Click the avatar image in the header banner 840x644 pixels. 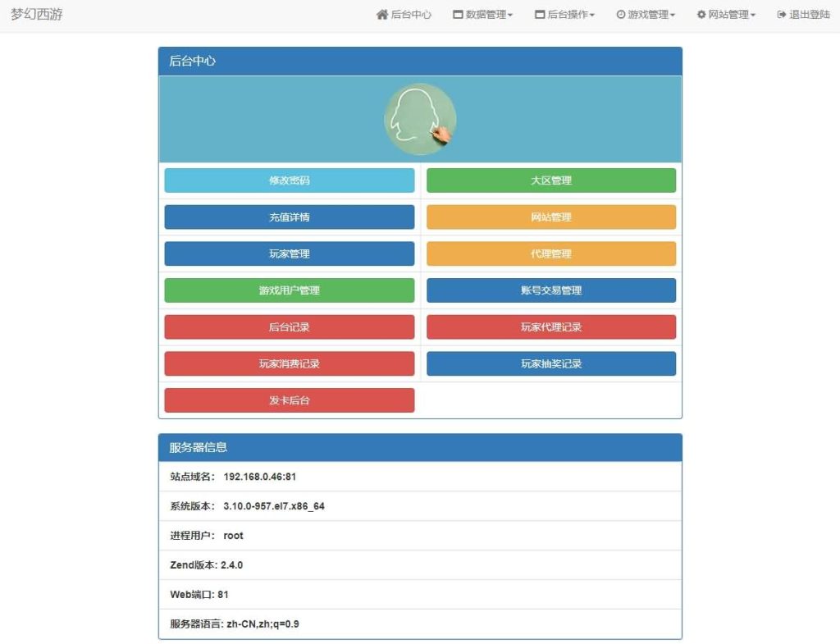(x=419, y=117)
